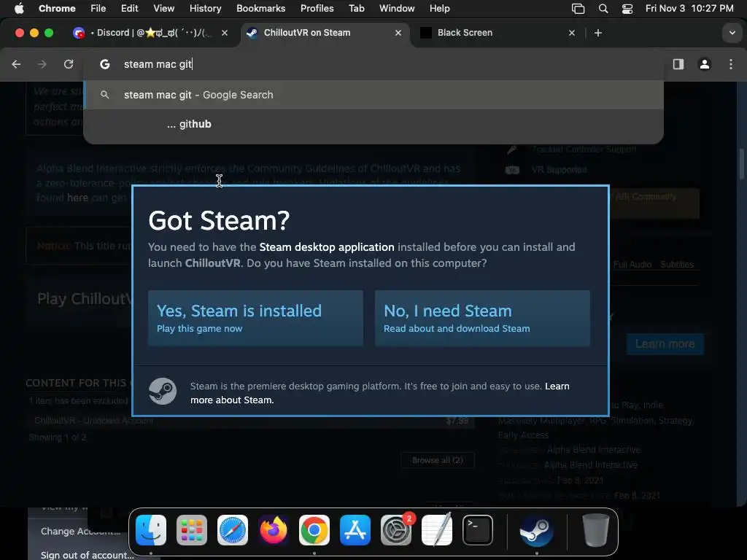The width and height of the screenshot is (747, 560).
Task: Open the View menu
Action: click(x=163, y=8)
